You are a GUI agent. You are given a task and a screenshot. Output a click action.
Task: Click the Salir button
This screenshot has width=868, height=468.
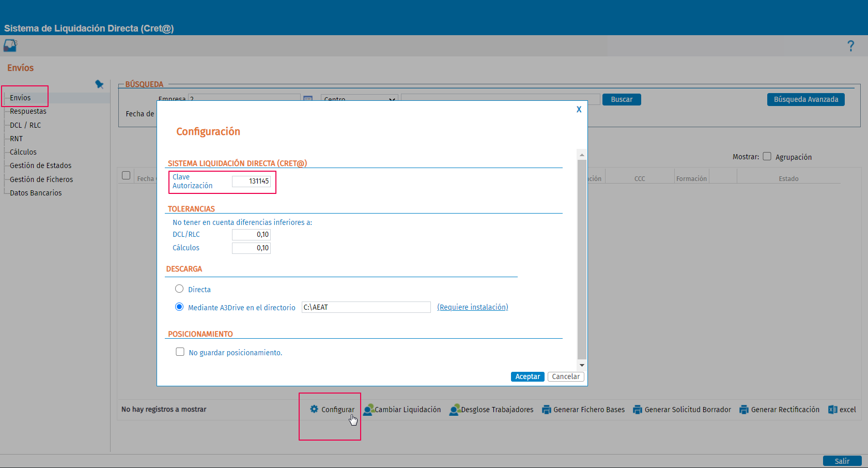click(x=842, y=461)
